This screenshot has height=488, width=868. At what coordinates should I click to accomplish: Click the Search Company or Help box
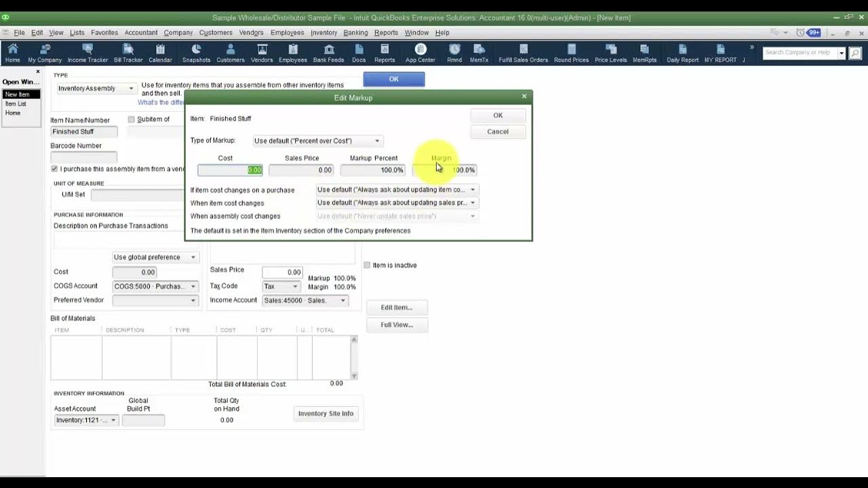tap(800, 53)
